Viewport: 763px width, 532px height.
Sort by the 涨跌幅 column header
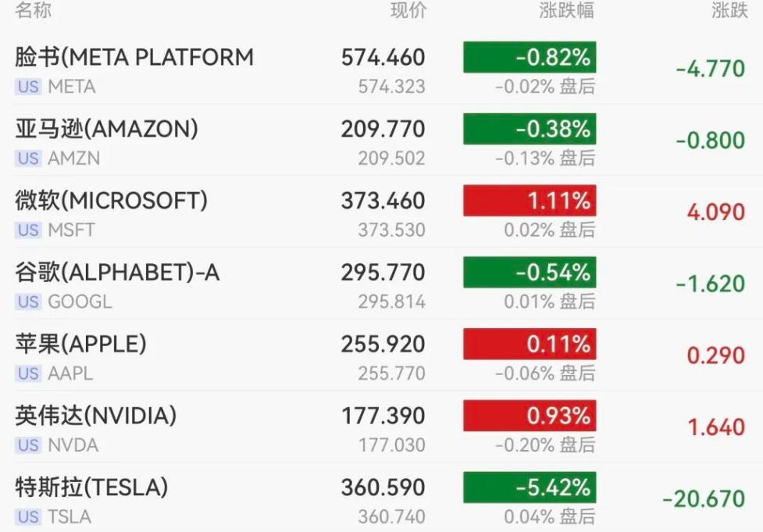566,11
